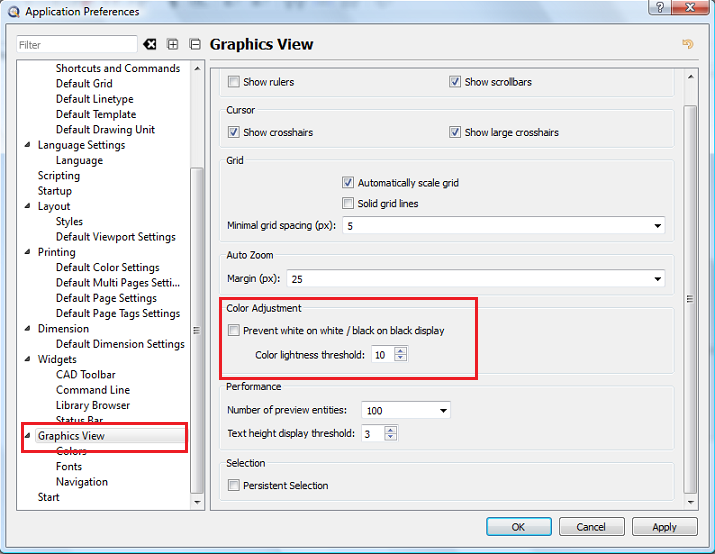Enable Solid grid lines checkbox

(x=348, y=204)
